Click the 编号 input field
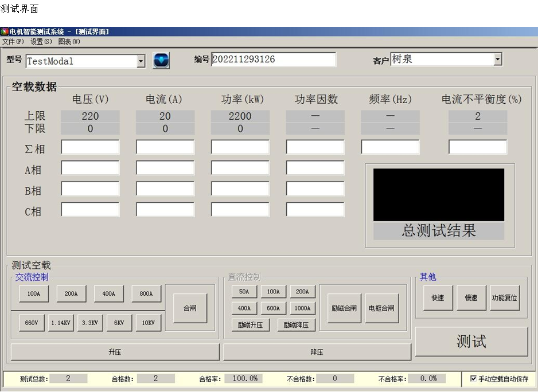Screen dimensions: 538x392 tap(273, 60)
